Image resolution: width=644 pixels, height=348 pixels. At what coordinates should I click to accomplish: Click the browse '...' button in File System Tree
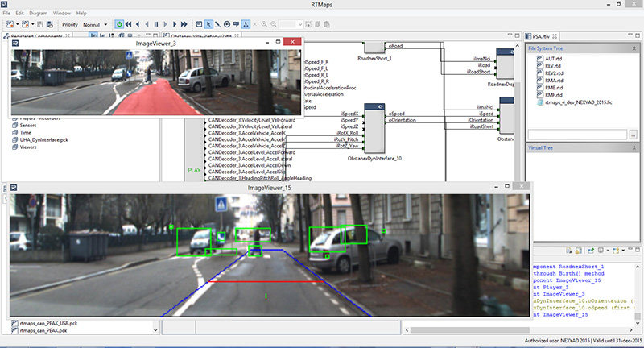pyautogui.click(x=633, y=135)
